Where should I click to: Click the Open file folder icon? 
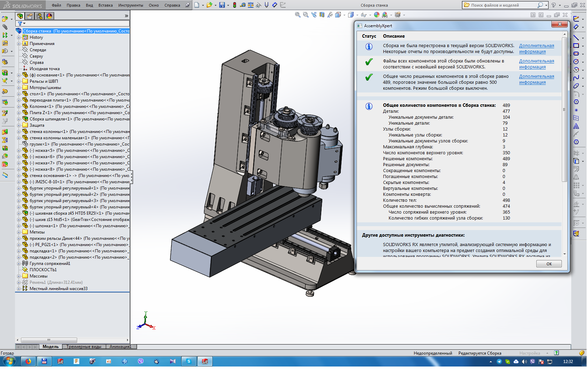point(209,5)
